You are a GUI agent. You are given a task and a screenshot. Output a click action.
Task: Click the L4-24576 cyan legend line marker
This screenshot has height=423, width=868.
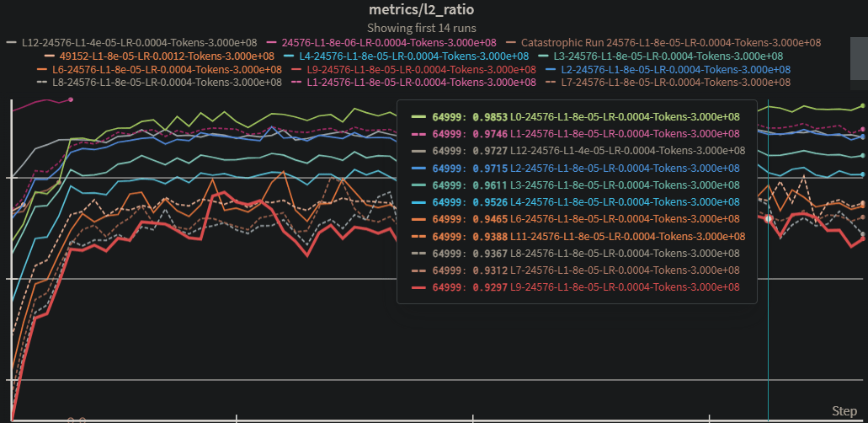tap(289, 56)
